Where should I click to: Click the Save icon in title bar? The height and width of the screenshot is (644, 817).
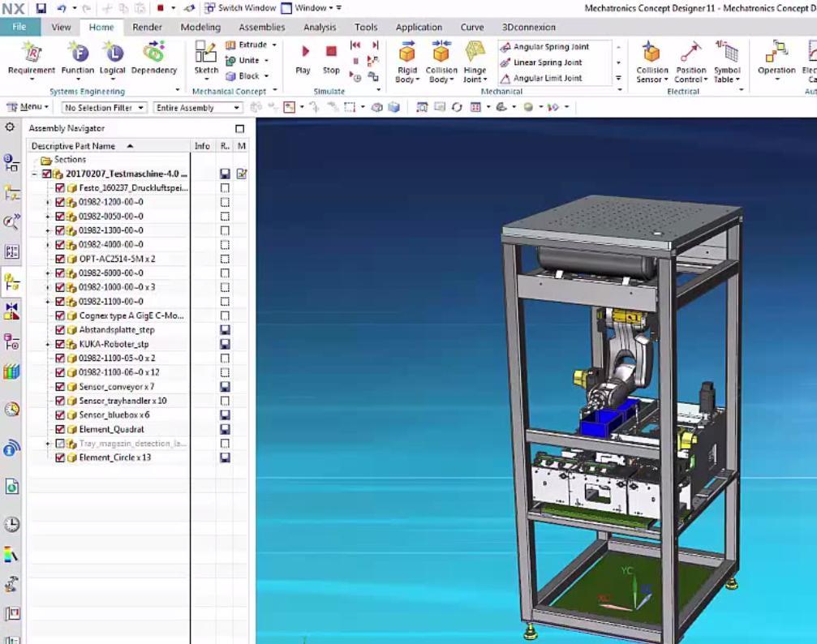[x=41, y=8]
